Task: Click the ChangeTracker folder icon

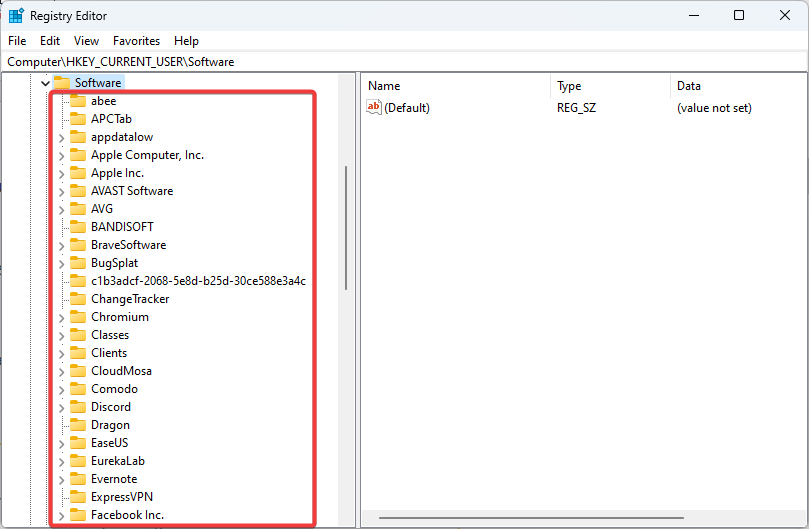Action: click(78, 299)
